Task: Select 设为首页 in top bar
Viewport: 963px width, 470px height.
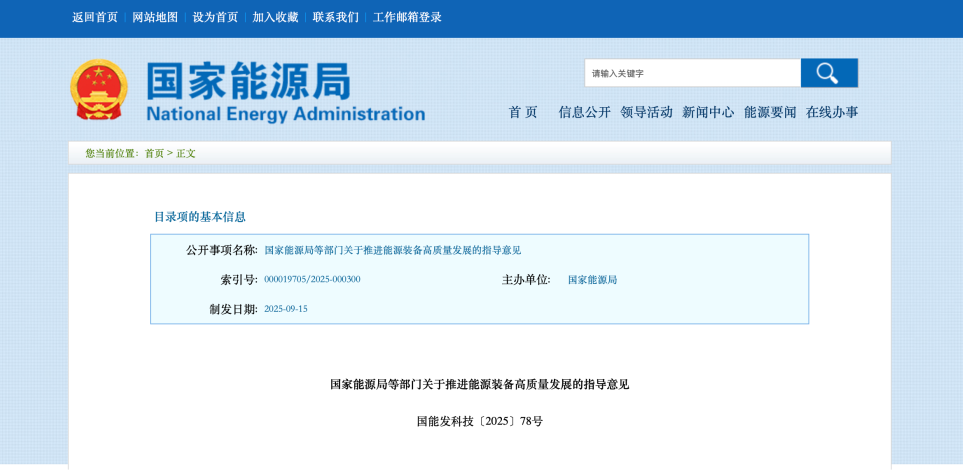Action: click(x=215, y=17)
